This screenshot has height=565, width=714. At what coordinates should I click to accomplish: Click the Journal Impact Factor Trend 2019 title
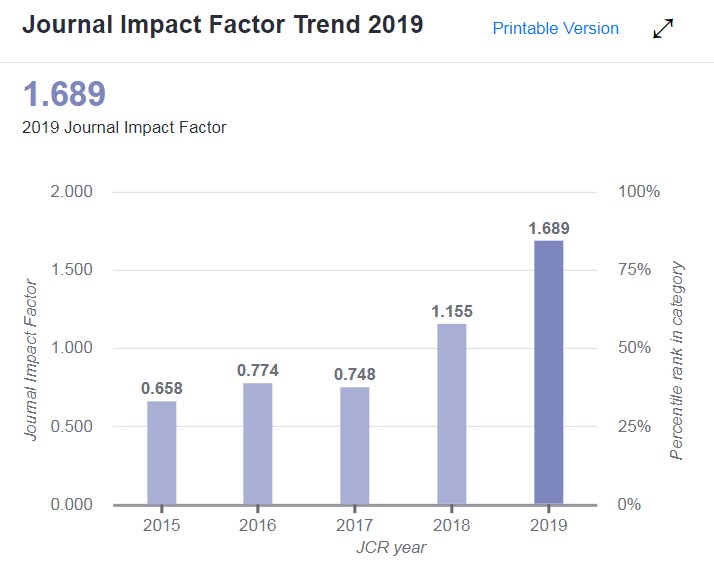tap(222, 25)
